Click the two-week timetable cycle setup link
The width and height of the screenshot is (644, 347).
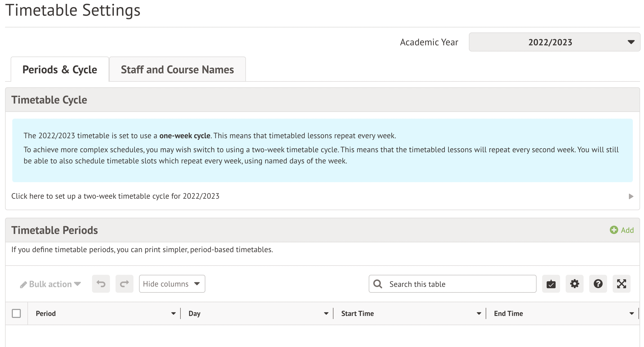(115, 196)
